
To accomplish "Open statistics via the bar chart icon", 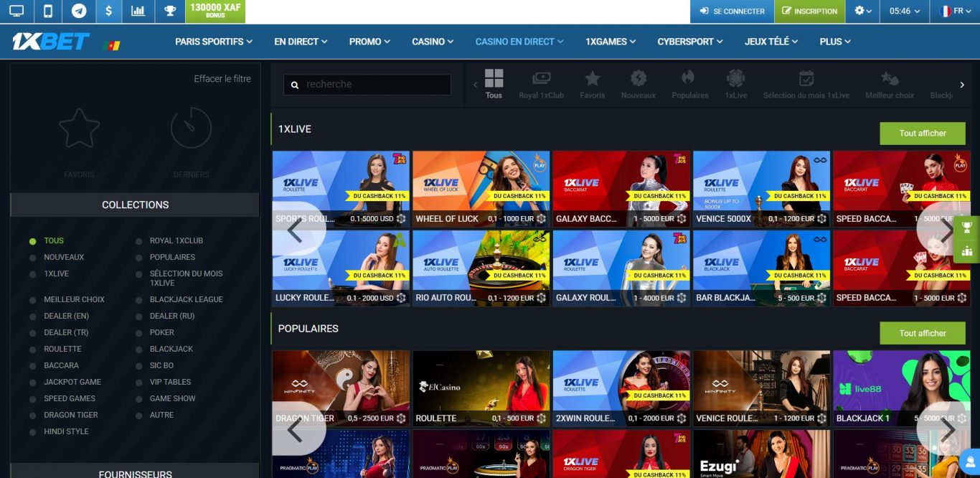I will (x=138, y=11).
